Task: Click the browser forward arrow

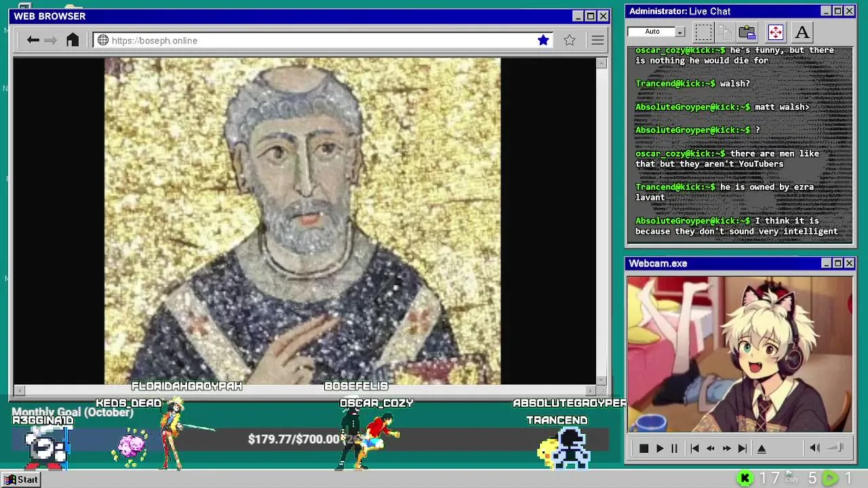Action: tap(51, 40)
